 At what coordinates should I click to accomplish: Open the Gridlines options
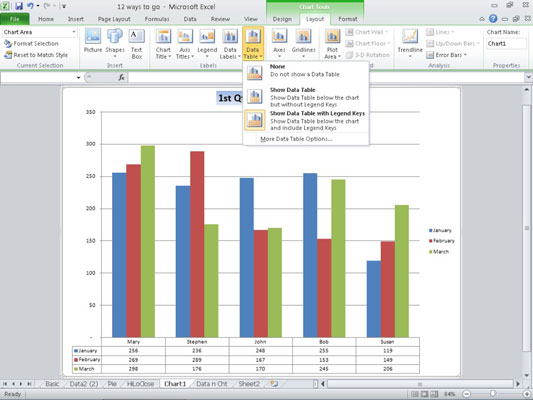pyautogui.click(x=303, y=44)
